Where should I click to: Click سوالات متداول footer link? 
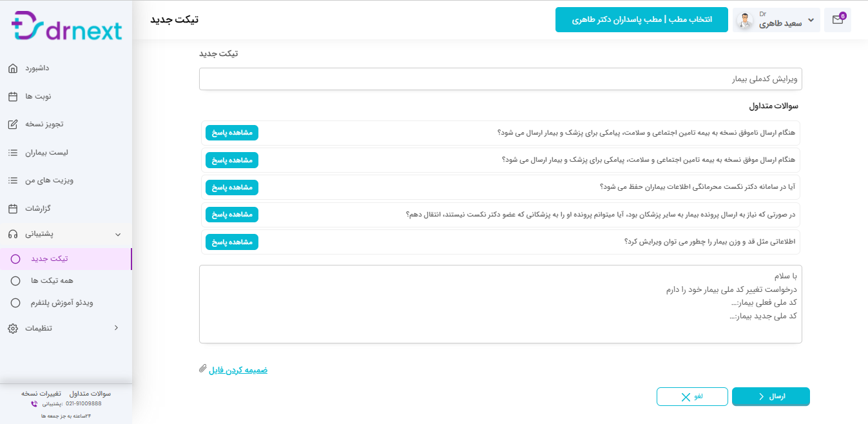click(x=90, y=393)
